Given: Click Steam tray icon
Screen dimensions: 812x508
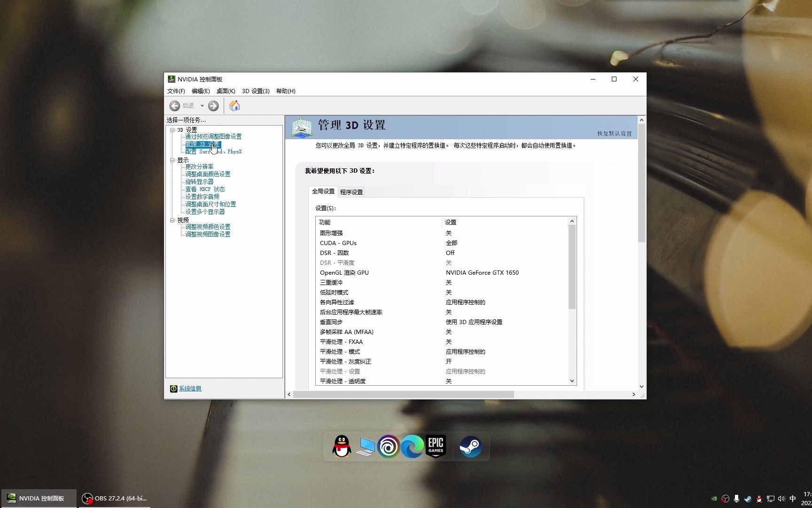Looking at the screenshot, I should [x=748, y=499].
